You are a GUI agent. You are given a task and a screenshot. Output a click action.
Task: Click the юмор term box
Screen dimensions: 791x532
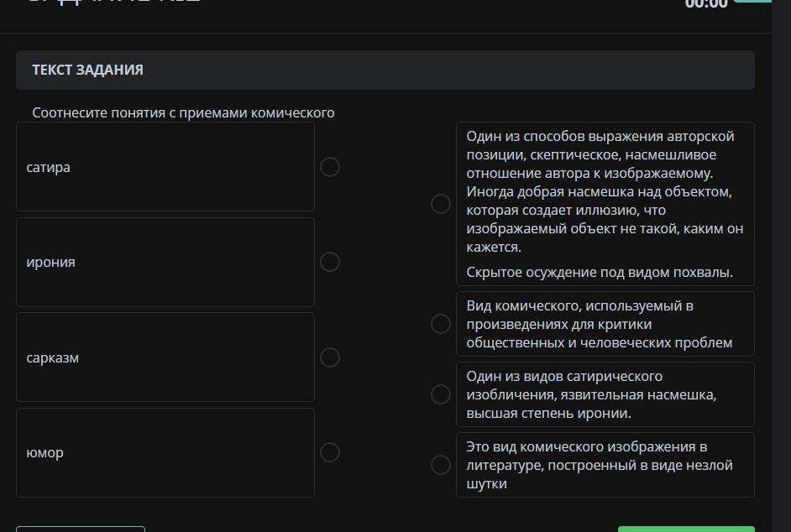165,452
